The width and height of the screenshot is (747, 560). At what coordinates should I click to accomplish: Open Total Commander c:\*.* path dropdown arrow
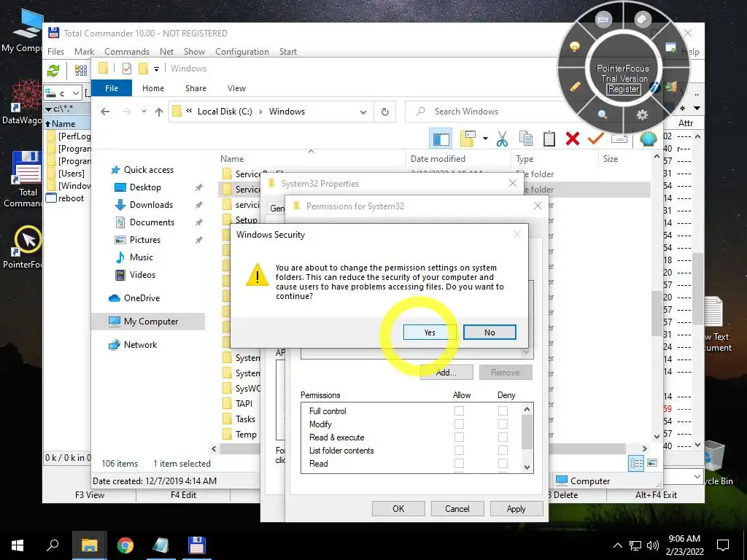[x=49, y=109]
